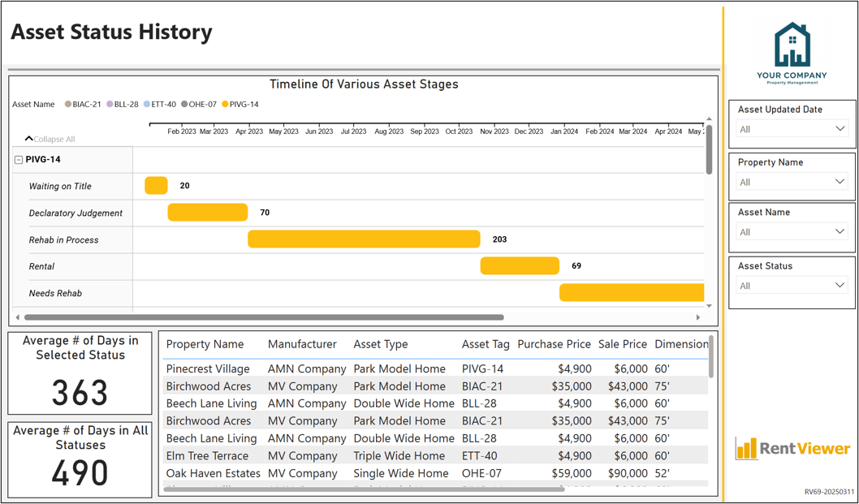The image size is (859, 504).
Task: Click the 363 average days card value
Action: click(x=80, y=392)
